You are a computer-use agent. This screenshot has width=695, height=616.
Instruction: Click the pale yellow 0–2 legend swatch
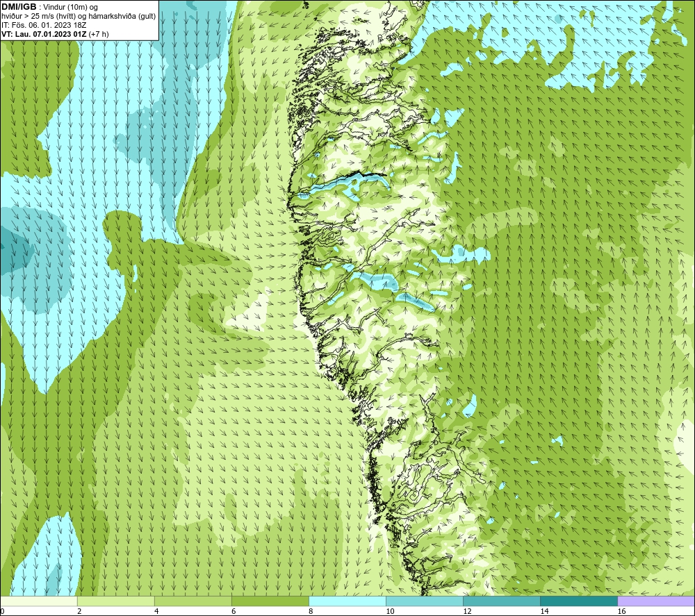[39, 601]
